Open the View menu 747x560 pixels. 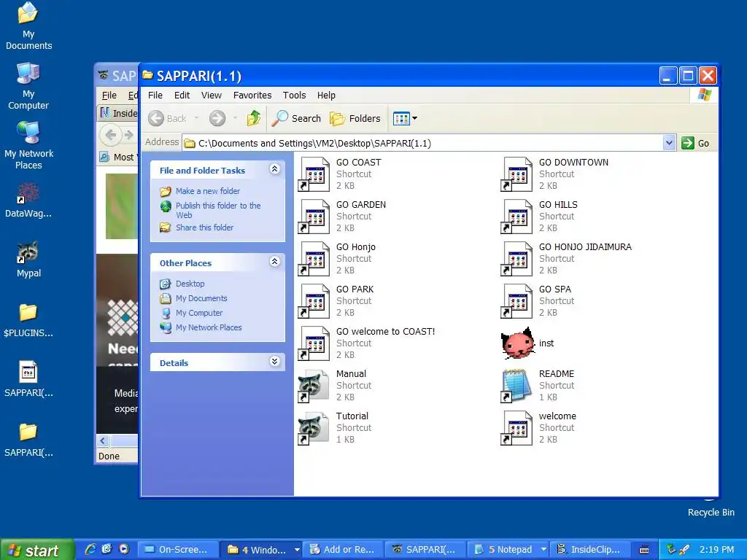coord(212,96)
